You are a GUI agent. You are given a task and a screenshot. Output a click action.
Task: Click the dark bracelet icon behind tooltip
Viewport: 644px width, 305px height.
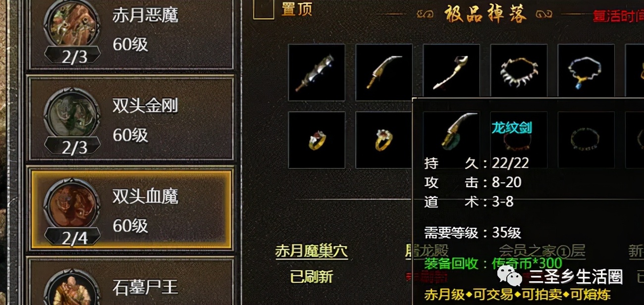[x=586, y=140]
